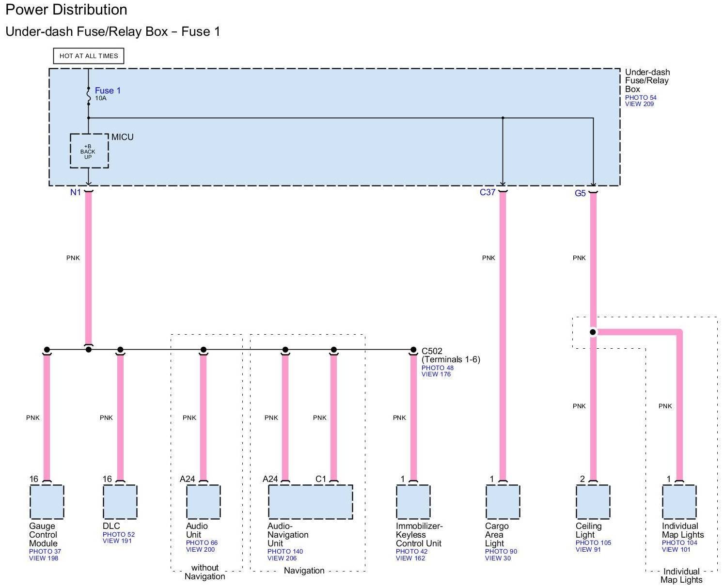
Task: Select the Audio-Navigation Unit component box
Action: point(310,502)
